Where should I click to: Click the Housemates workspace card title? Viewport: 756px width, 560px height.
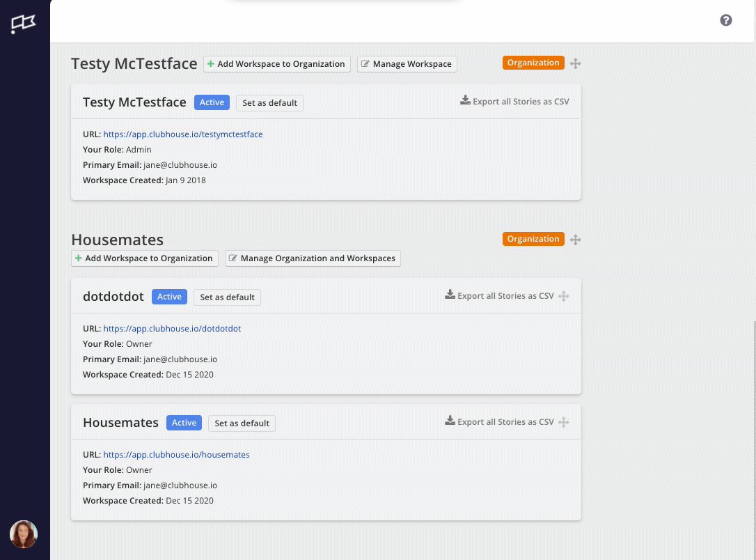[120, 423]
